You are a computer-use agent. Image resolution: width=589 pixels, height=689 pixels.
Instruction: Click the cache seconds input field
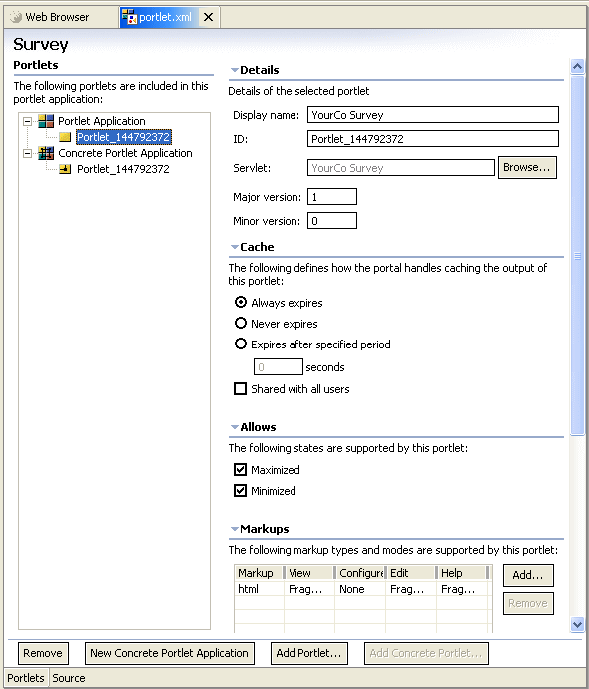click(278, 366)
